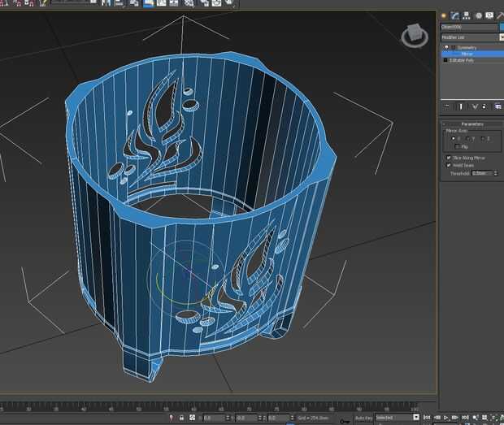Select the Y mirror axis option

click(467, 138)
